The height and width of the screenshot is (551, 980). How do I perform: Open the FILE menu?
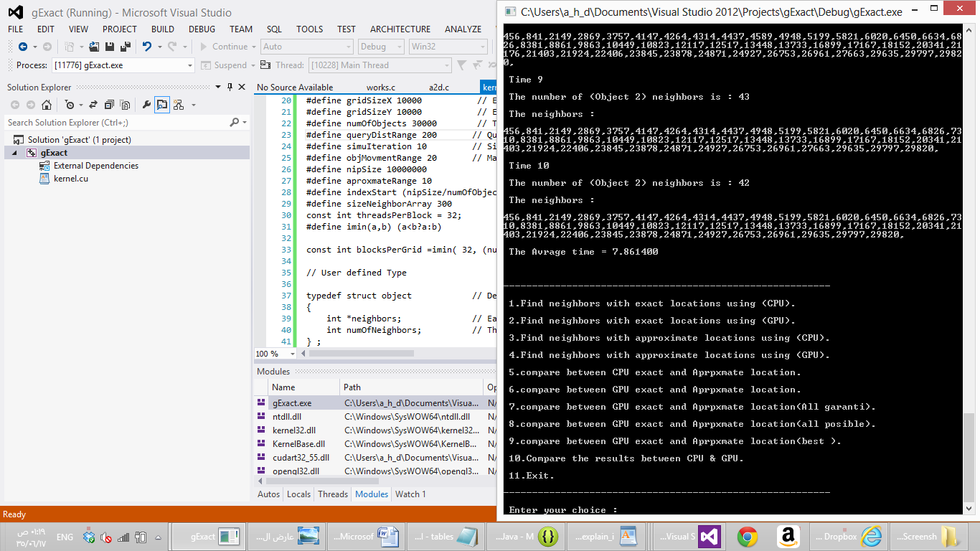(x=16, y=29)
